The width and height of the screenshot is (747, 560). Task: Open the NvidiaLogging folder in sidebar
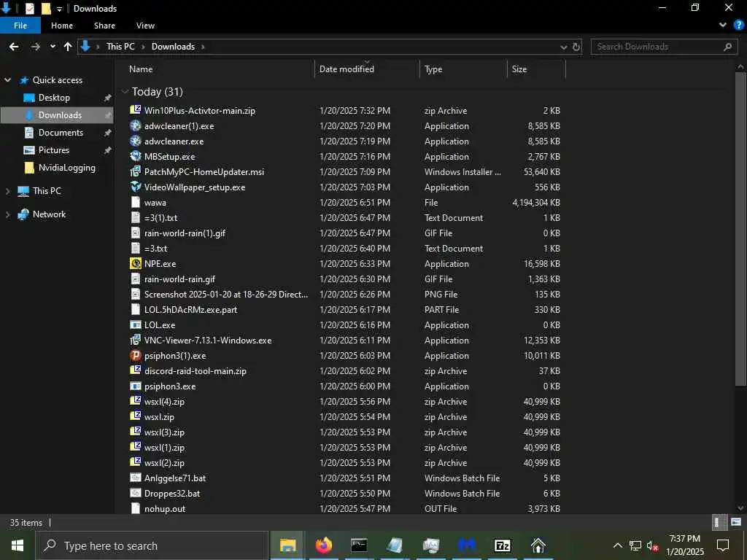66,168
